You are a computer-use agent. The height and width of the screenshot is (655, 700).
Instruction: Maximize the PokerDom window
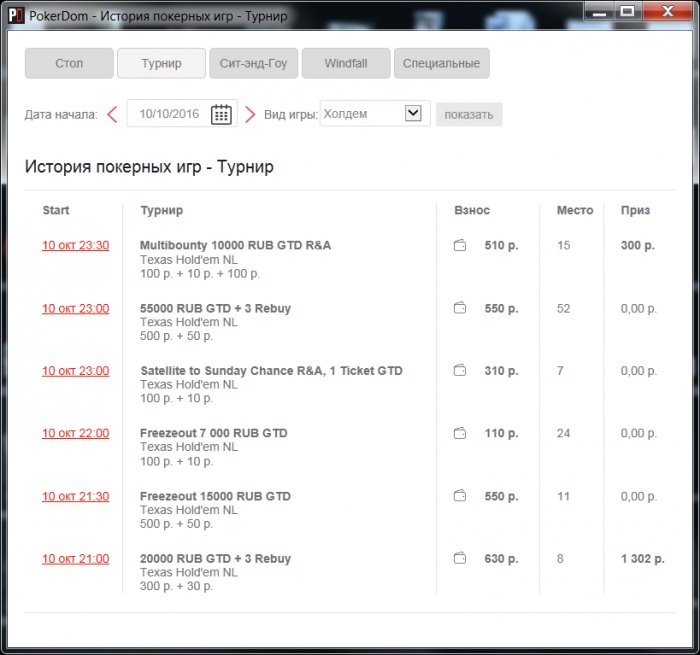click(x=627, y=12)
